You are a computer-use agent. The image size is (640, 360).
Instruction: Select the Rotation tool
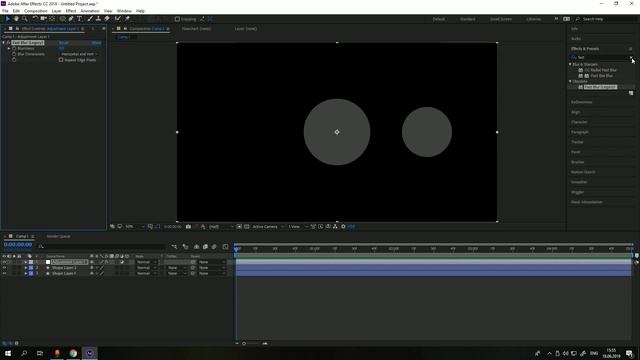[35, 19]
